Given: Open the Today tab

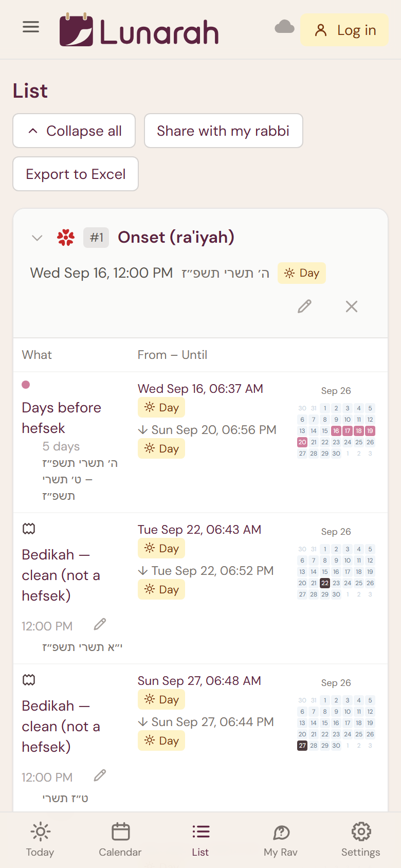Looking at the screenshot, I should [x=40, y=839].
